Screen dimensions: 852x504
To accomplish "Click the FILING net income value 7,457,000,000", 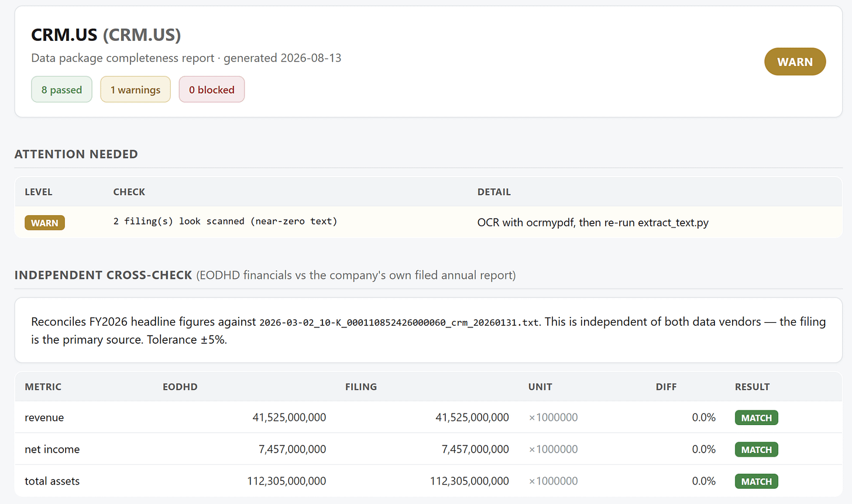I will coord(475,449).
